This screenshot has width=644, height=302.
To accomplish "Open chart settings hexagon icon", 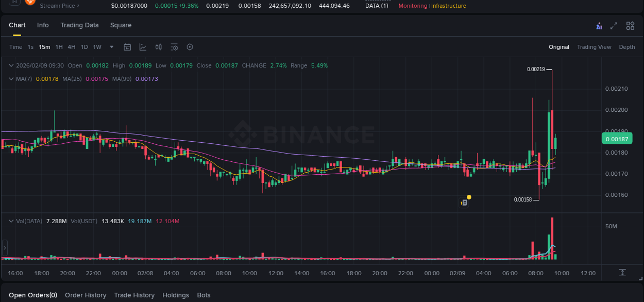I will click(x=190, y=47).
